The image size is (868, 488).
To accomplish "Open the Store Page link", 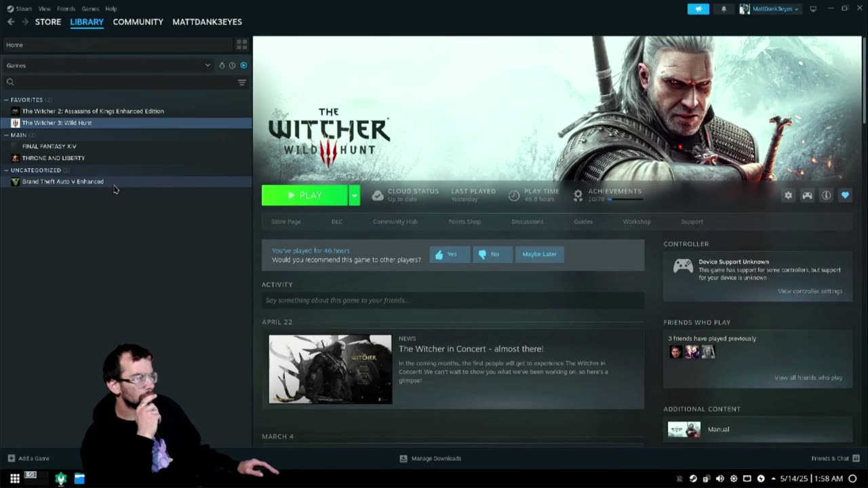I will (x=286, y=222).
